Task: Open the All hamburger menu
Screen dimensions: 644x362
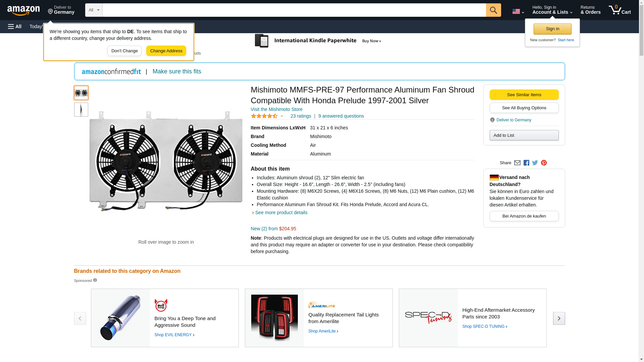Action: tap(15, 26)
